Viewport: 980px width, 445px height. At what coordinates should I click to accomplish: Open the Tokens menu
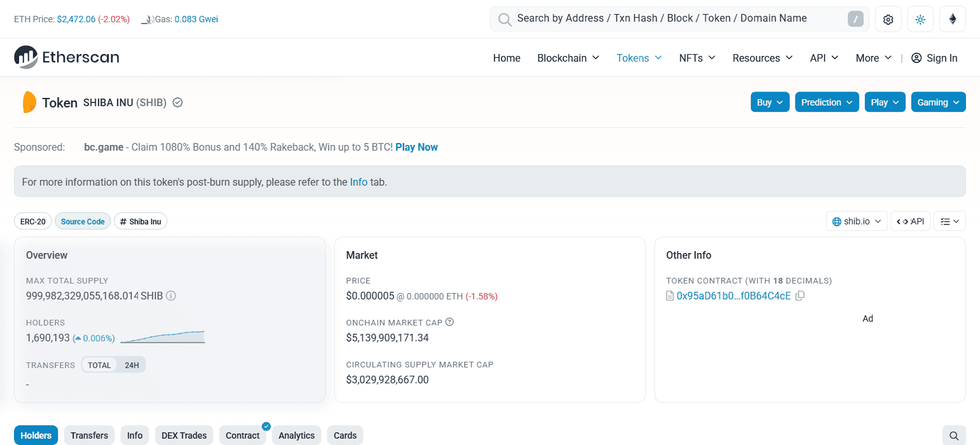(x=639, y=58)
